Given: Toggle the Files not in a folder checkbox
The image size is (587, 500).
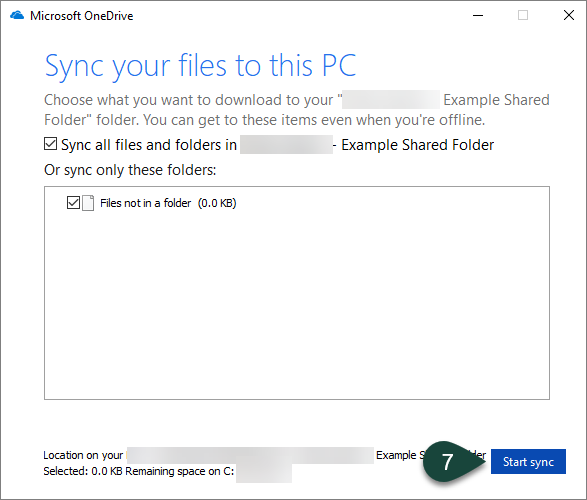Looking at the screenshot, I should pos(73,203).
